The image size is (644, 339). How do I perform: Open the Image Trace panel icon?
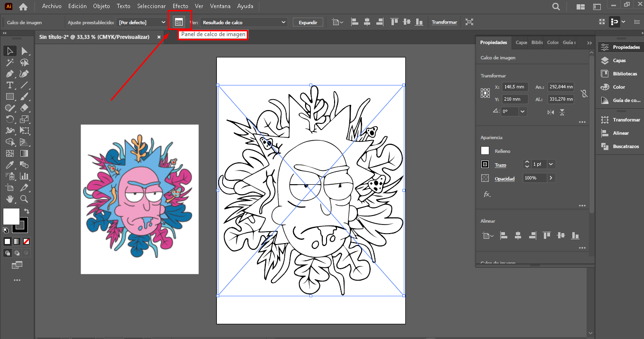point(179,22)
